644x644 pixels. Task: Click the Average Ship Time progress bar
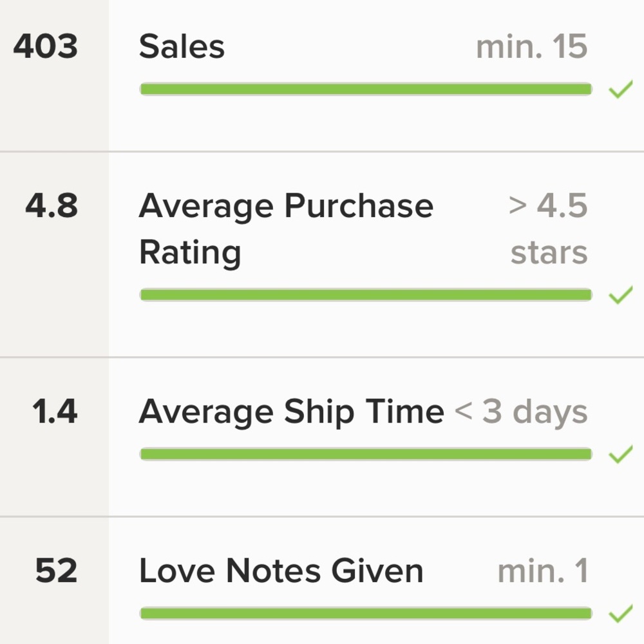(x=365, y=454)
